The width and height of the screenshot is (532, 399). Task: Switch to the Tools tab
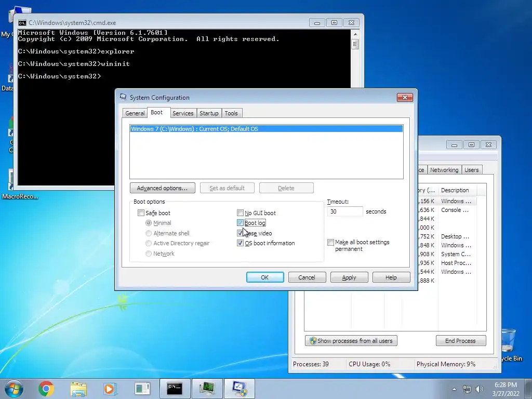pyautogui.click(x=231, y=113)
